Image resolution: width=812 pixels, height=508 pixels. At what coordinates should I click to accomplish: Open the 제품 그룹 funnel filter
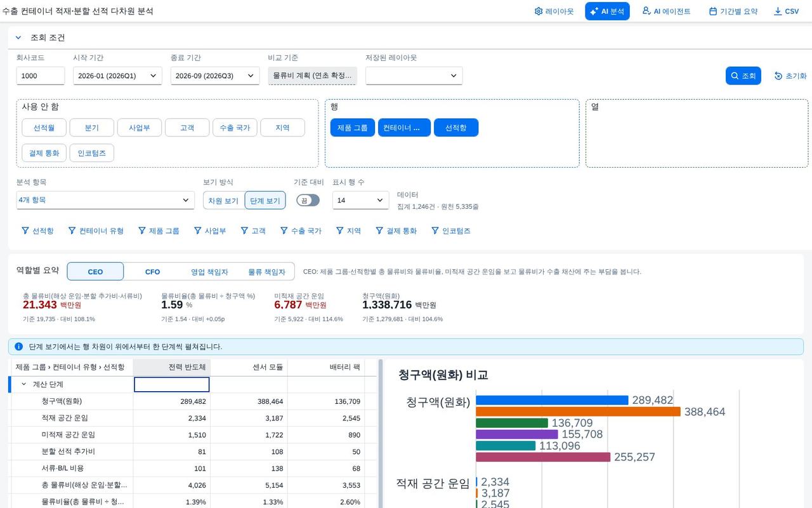(x=159, y=231)
